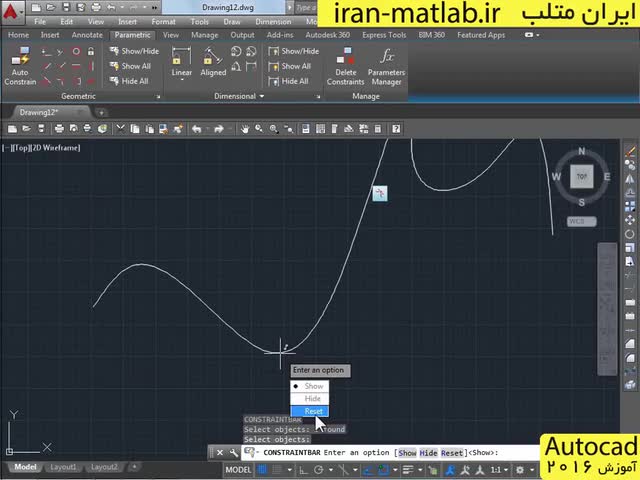Choose Hide in the option popup
This screenshot has height=480, width=640.
(310, 398)
